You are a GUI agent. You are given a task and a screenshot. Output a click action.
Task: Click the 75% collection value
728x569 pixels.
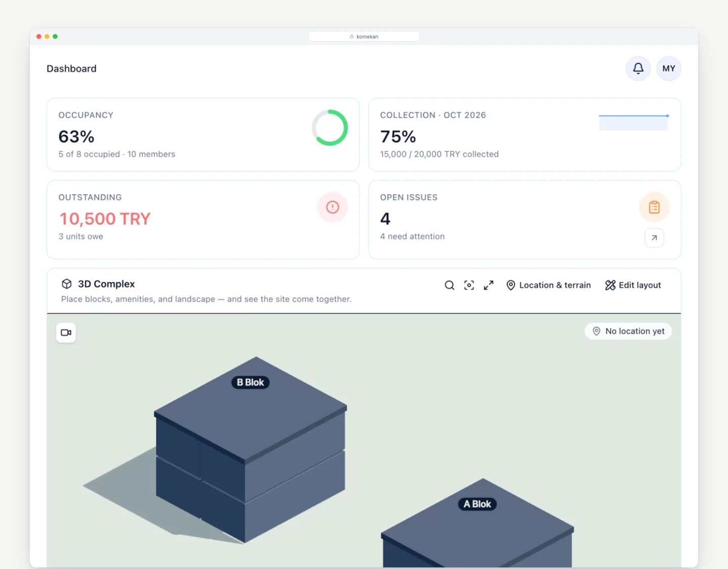coord(398,137)
